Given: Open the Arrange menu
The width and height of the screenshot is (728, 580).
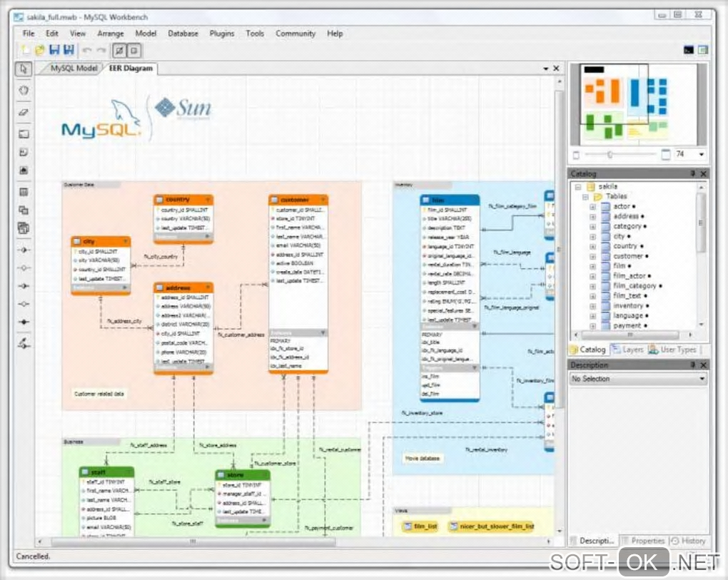Looking at the screenshot, I should (111, 34).
